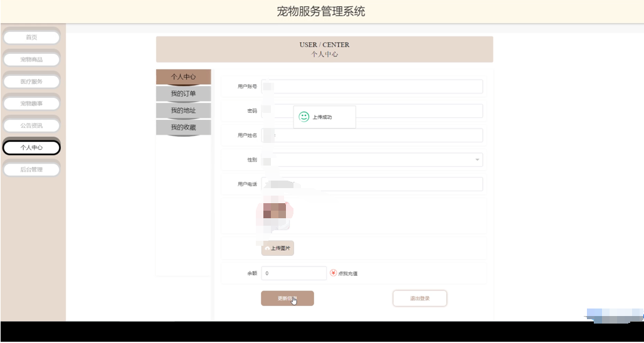Click the 宠物服务管理系统 title
644x343 pixels.
(x=321, y=11)
